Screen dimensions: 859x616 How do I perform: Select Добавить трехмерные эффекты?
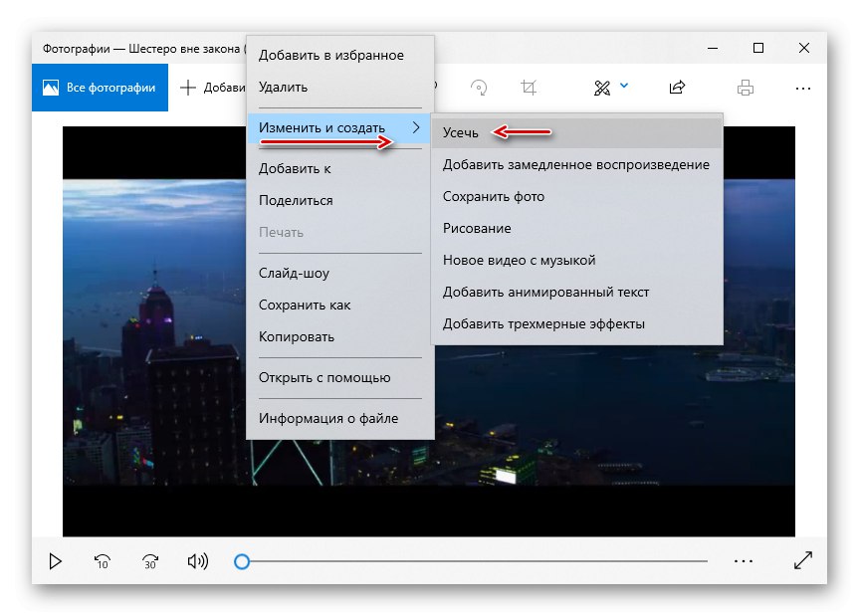tap(577, 323)
